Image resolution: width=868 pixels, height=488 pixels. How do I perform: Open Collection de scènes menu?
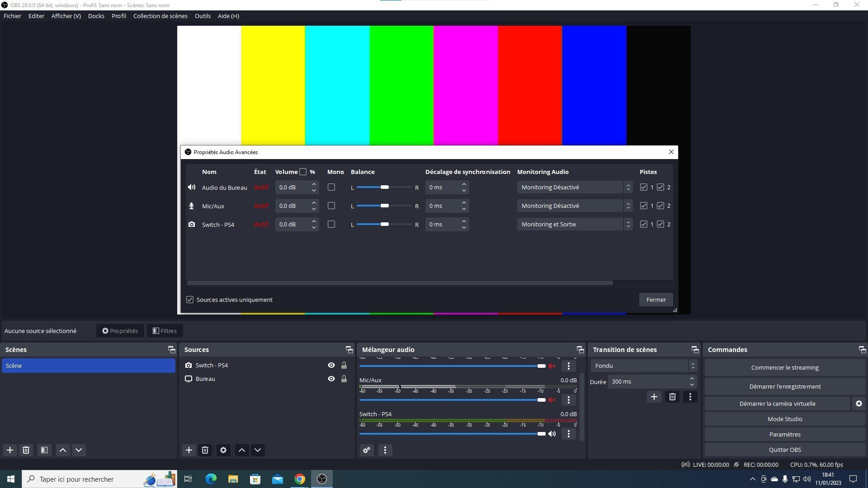[x=160, y=16]
